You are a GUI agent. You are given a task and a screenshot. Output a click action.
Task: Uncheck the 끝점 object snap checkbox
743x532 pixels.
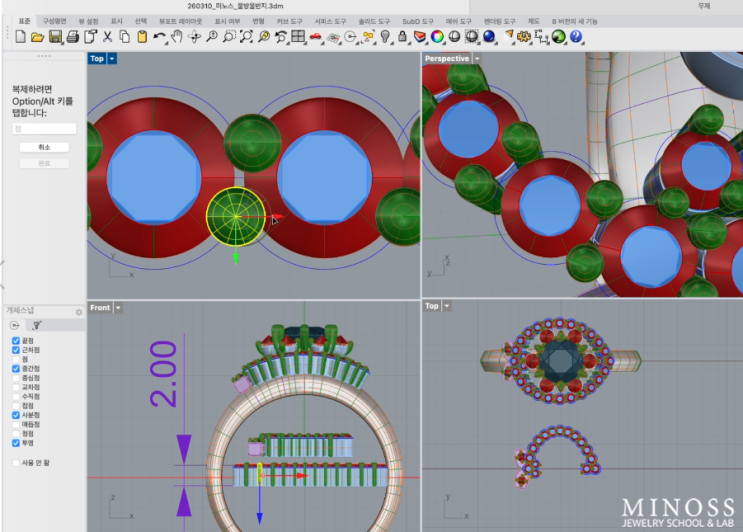15,341
